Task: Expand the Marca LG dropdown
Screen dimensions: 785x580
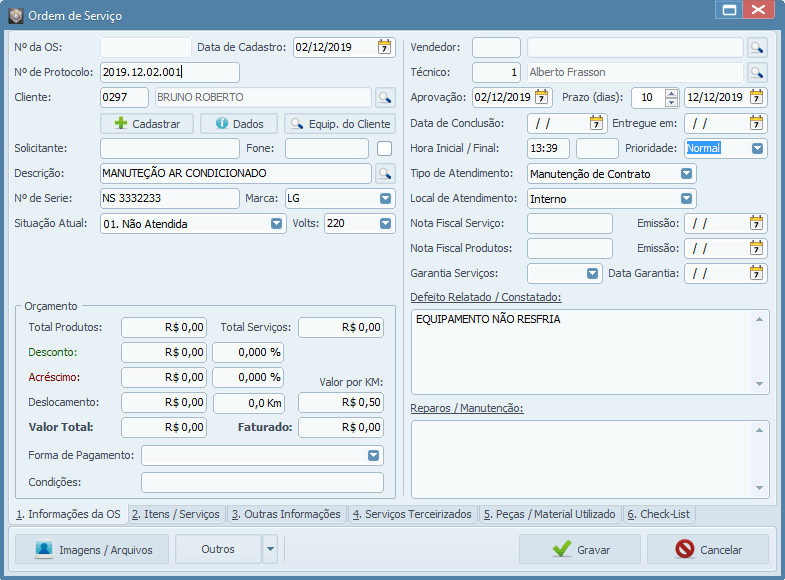Action: click(x=385, y=199)
